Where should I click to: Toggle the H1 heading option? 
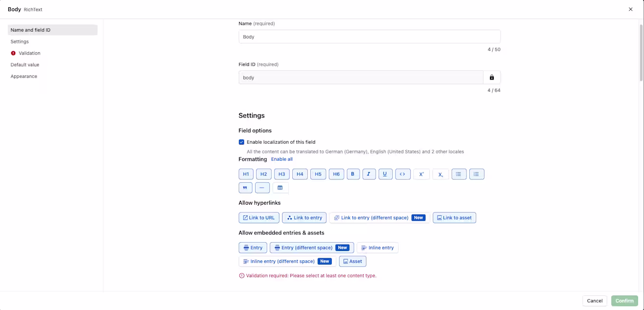[x=246, y=174]
